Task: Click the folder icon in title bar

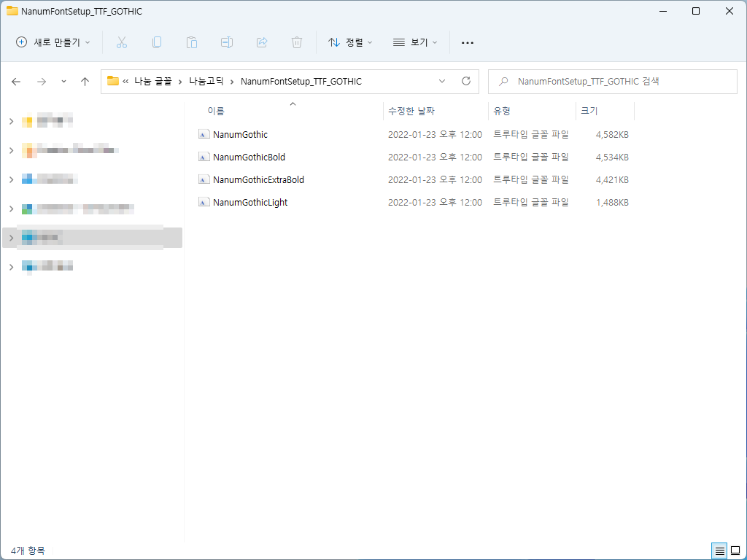Action: [x=12, y=11]
